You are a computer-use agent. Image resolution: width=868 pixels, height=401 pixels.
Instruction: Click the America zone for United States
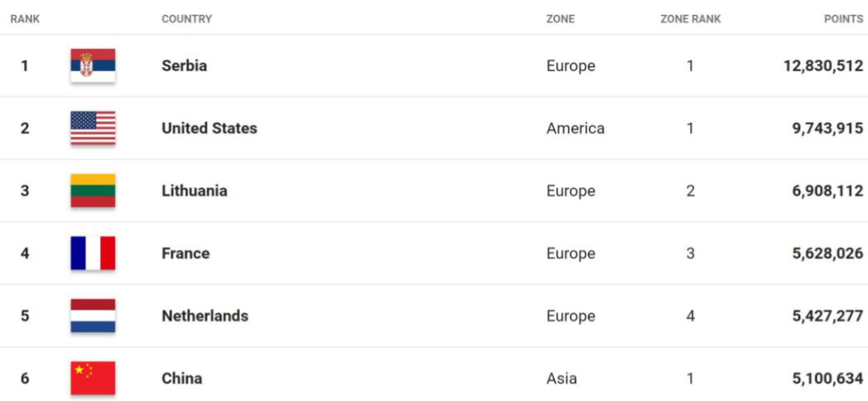coord(575,128)
